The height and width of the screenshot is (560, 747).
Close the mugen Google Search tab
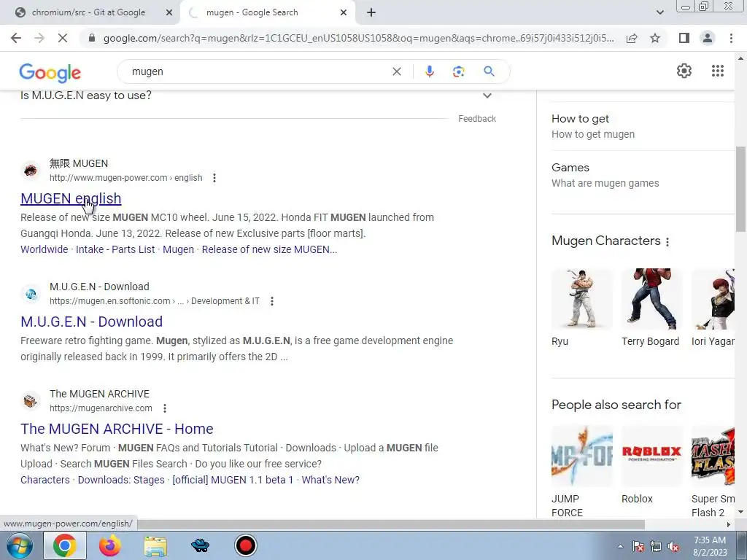click(x=344, y=13)
